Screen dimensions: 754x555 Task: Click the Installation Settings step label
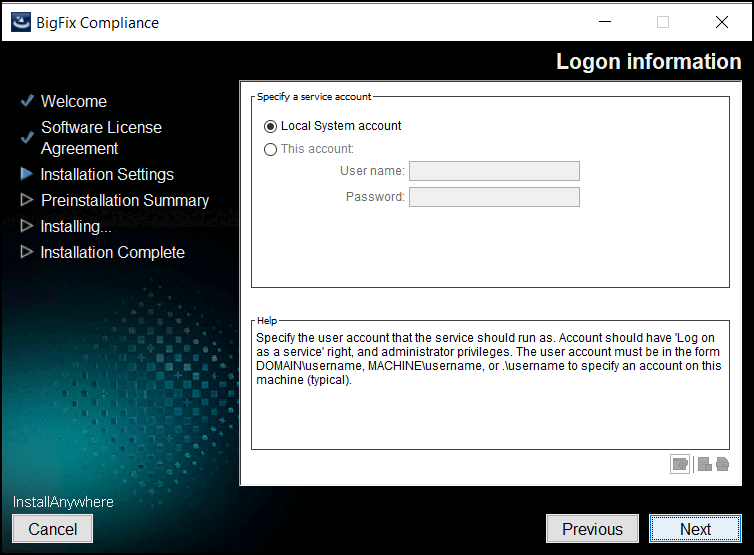click(x=107, y=174)
